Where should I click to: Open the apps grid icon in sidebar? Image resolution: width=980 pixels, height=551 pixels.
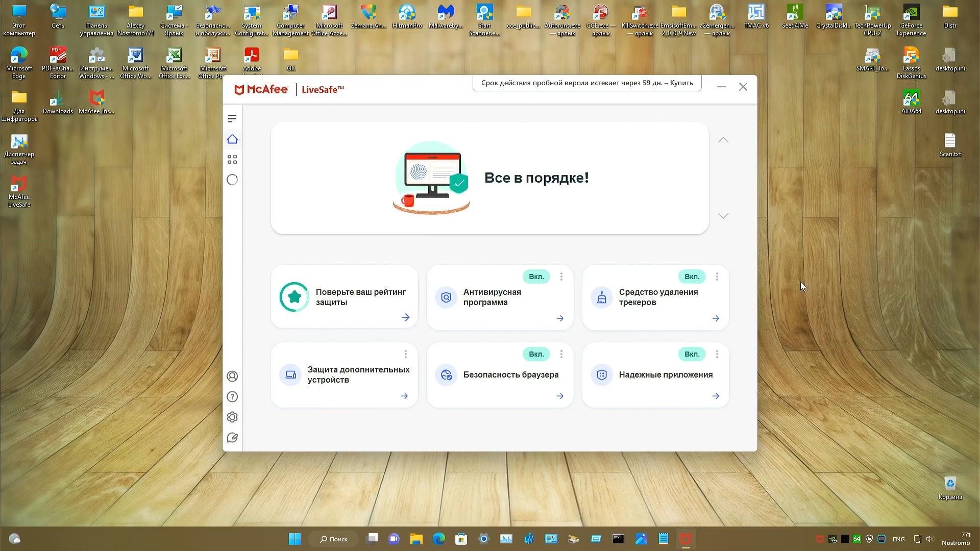[232, 160]
